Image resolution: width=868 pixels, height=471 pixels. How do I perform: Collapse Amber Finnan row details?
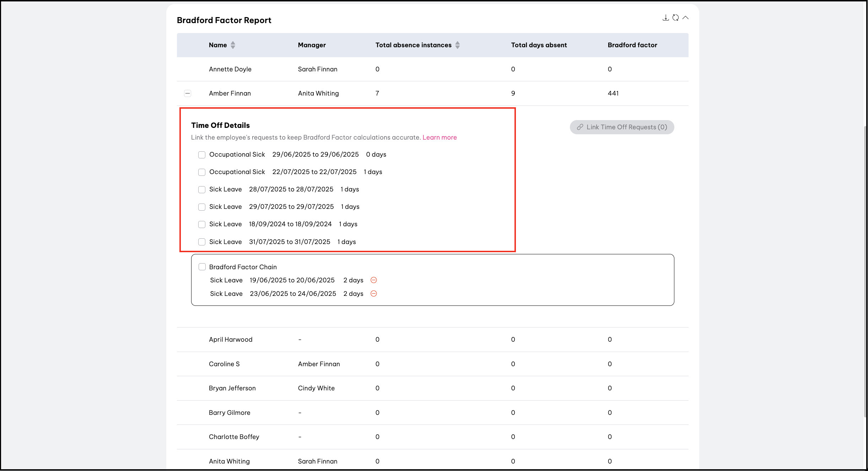click(188, 93)
